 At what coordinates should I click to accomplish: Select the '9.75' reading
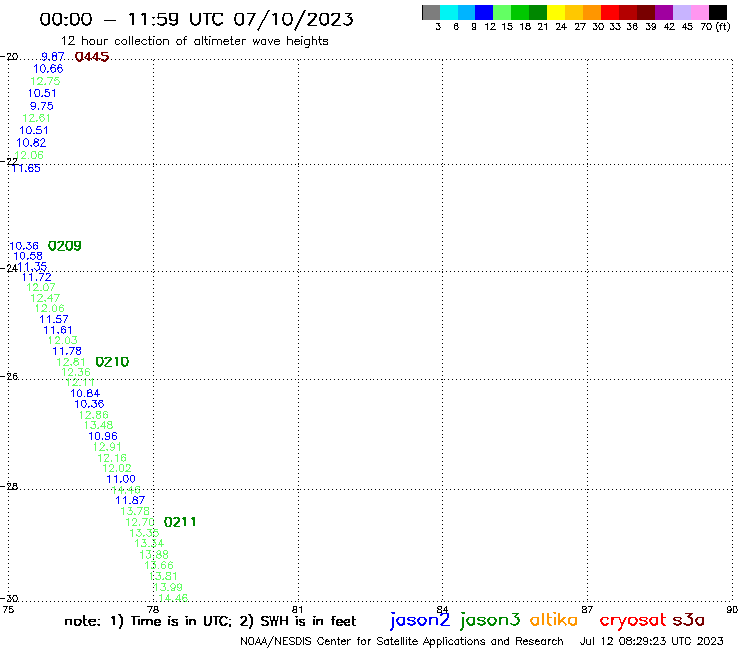click(x=42, y=106)
